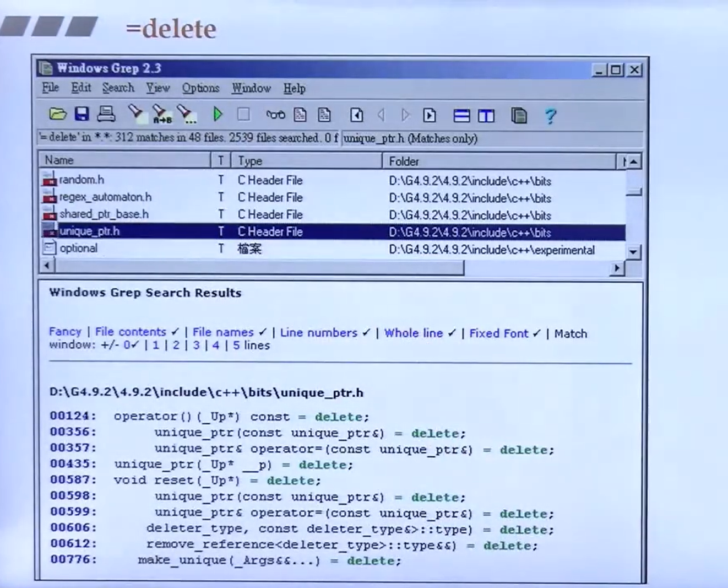Open the View menu

click(x=158, y=88)
